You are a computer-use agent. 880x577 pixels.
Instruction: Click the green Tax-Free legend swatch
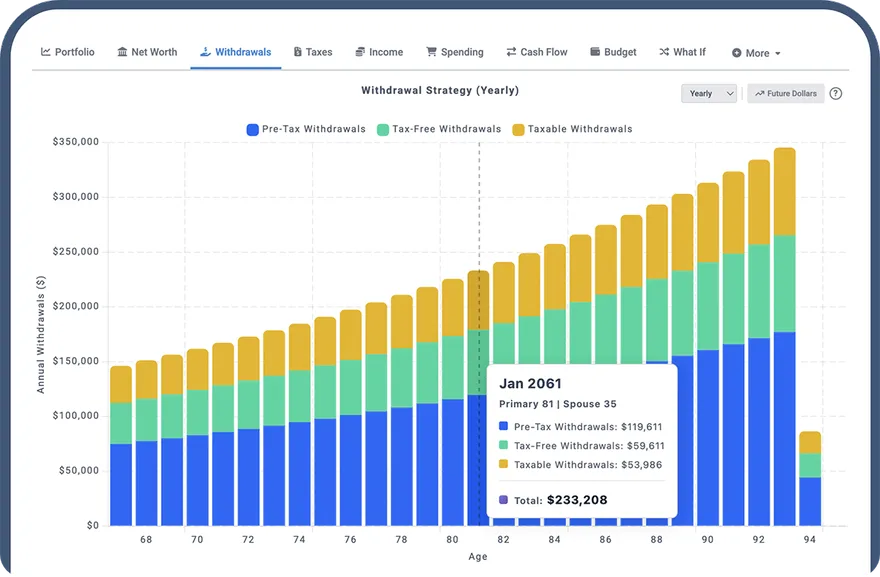coord(383,130)
